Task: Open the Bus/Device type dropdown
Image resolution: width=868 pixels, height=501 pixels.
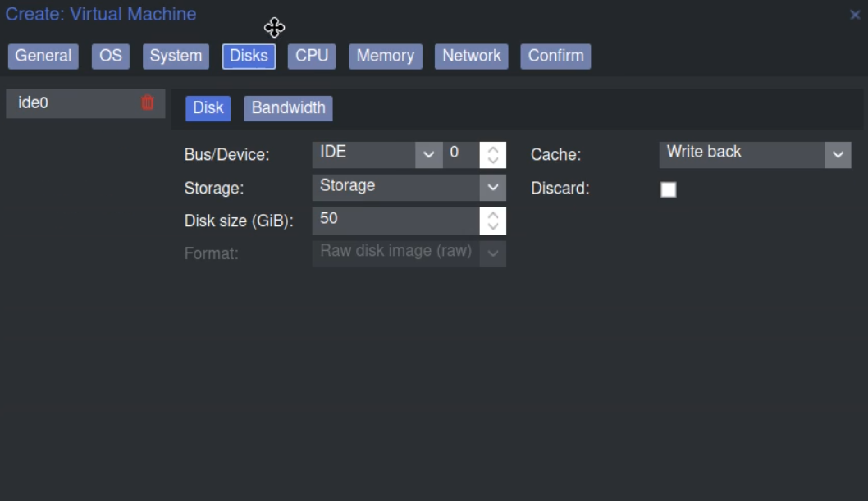Action: click(x=427, y=154)
